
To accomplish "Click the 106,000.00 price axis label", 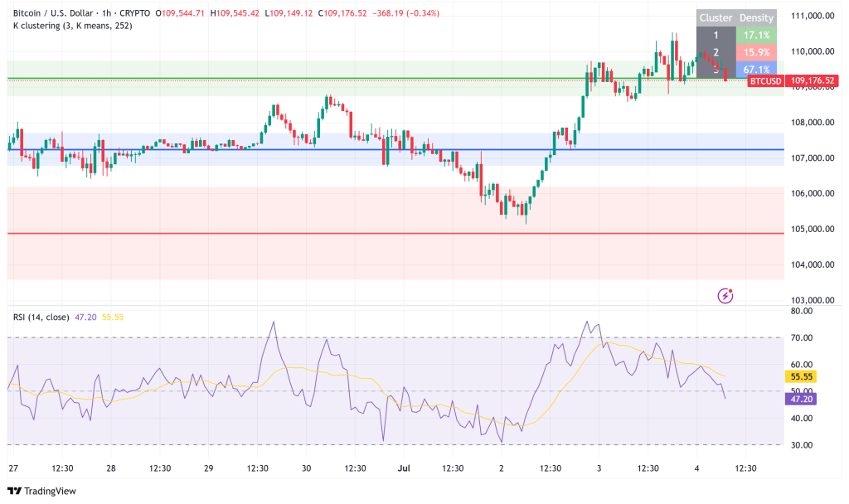I will click(x=813, y=193).
